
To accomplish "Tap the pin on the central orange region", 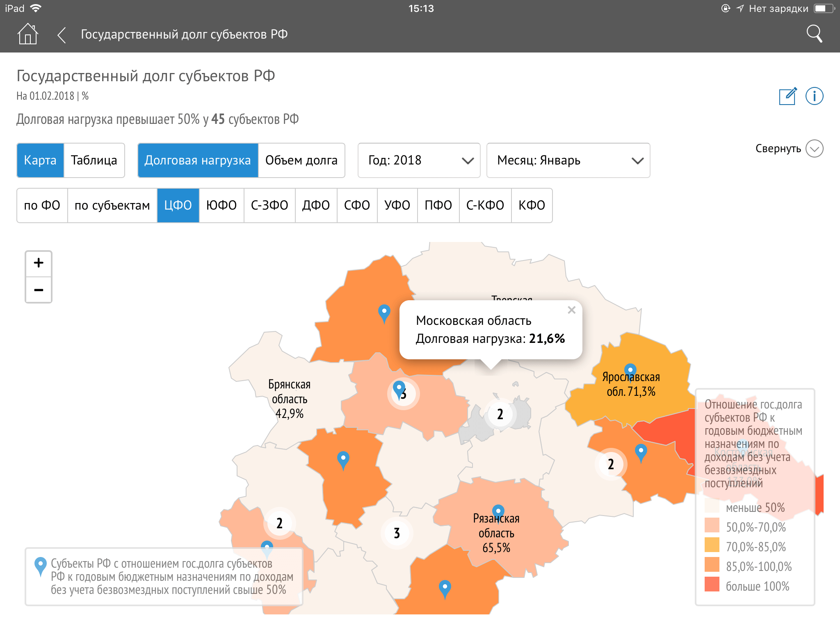I will pos(343,461).
